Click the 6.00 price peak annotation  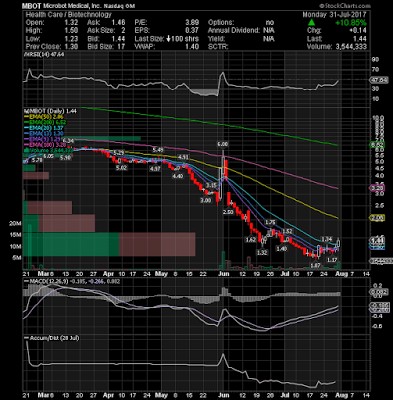point(222,144)
